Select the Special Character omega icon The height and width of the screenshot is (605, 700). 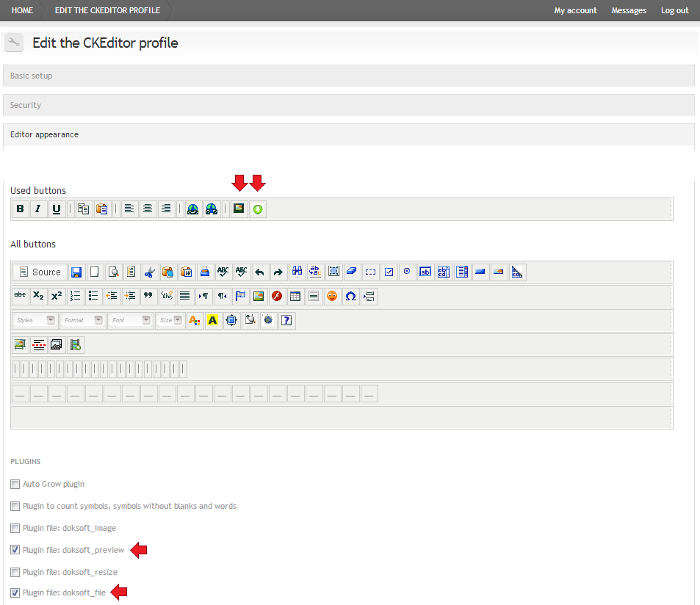click(x=350, y=297)
